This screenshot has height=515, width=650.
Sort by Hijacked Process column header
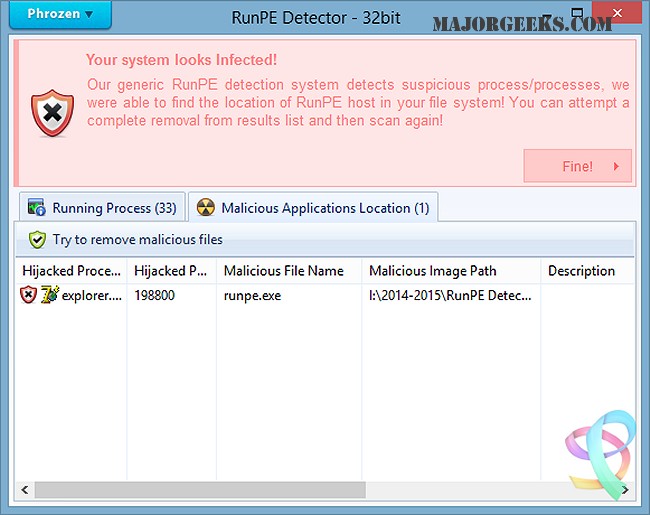coord(71,271)
